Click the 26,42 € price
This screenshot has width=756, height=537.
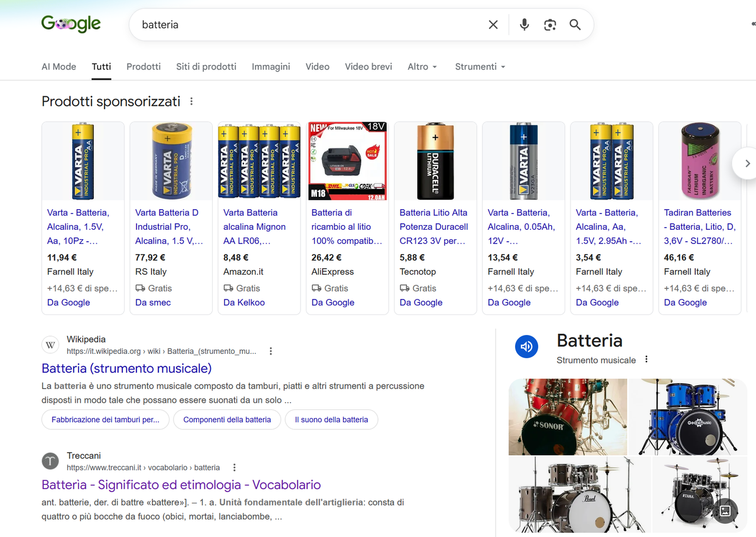coord(327,258)
